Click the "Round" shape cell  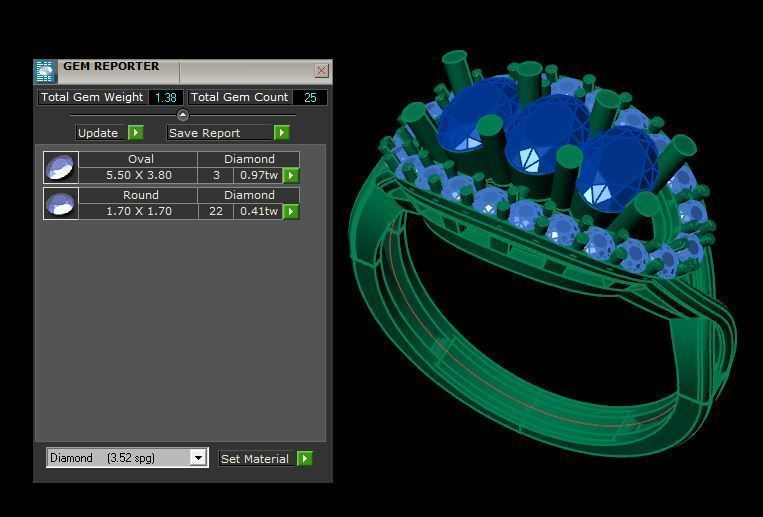point(138,195)
